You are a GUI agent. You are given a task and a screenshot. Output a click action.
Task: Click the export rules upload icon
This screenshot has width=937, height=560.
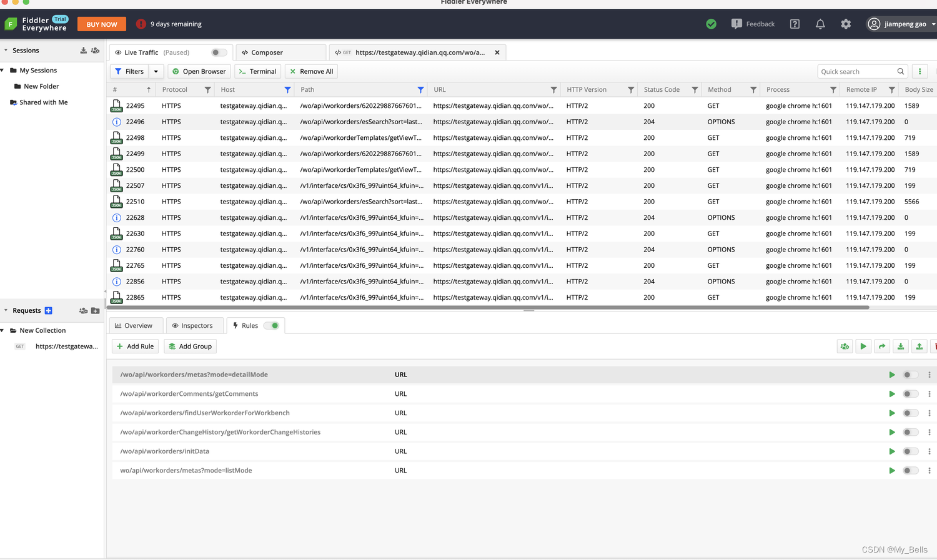coord(920,346)
